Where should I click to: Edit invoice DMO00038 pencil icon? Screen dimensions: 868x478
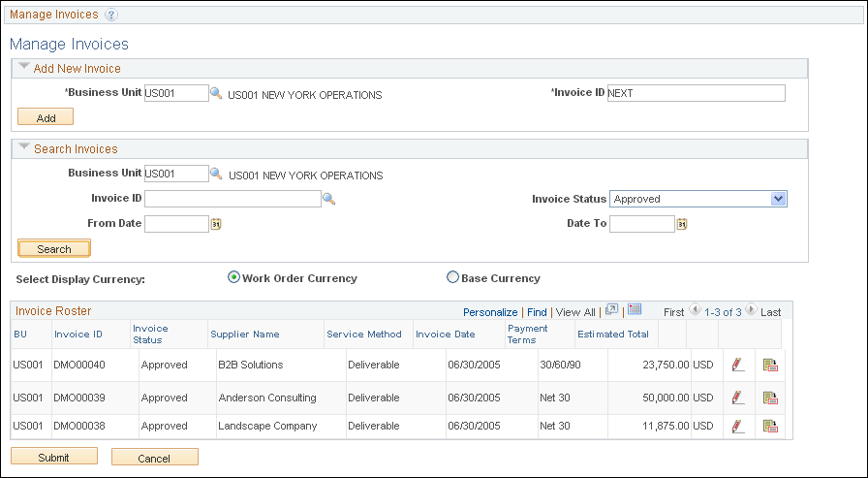point(737,426)
